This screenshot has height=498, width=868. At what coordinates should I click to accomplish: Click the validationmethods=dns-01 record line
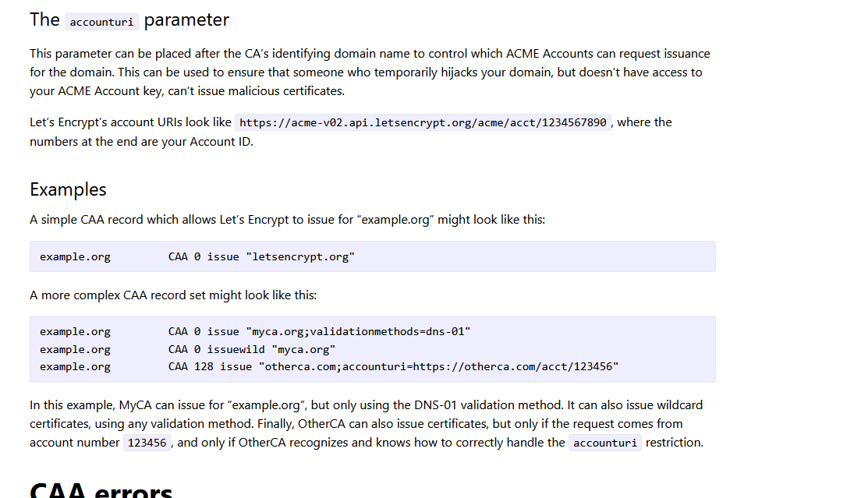[255, 331]
